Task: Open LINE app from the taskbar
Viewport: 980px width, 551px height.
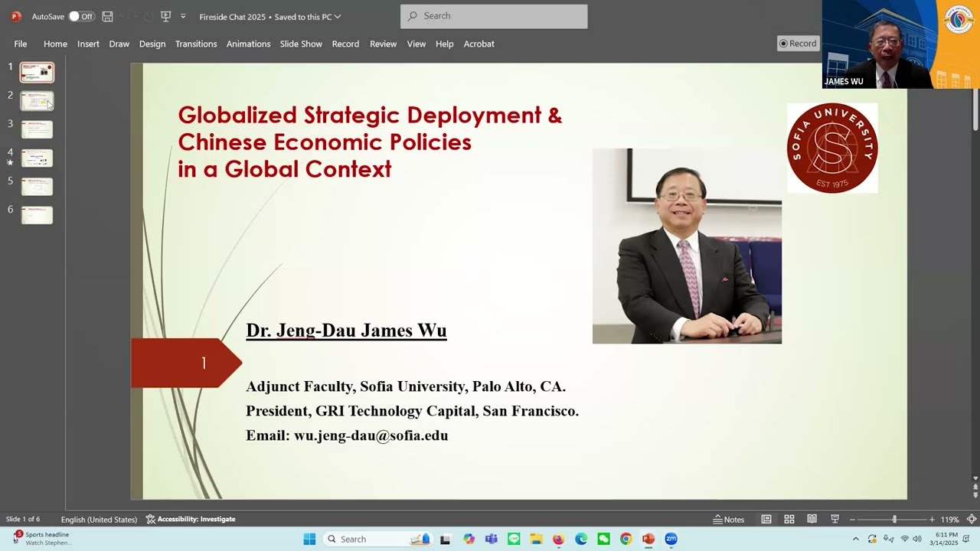Action: point(514,539)
